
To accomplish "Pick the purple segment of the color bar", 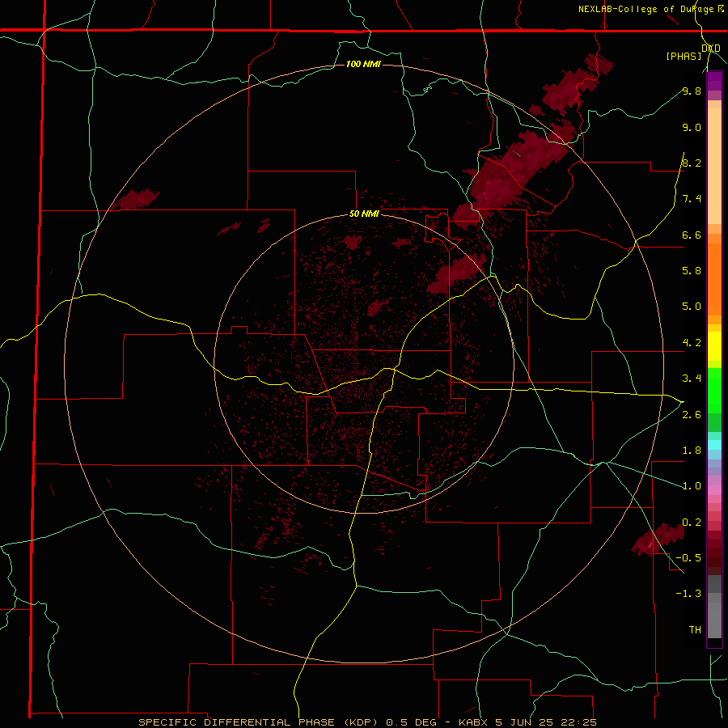I will (x=714, y=81).
